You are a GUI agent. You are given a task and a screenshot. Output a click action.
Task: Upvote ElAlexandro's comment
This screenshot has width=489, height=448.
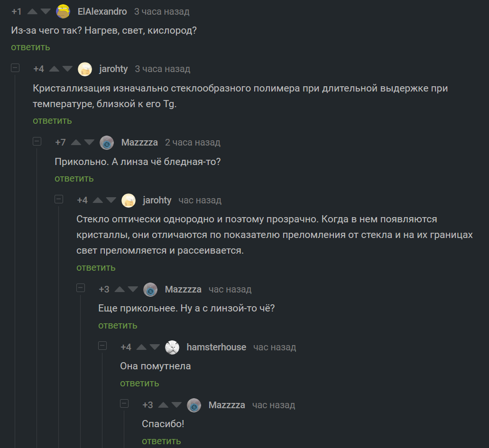click(x=33, y=11)
